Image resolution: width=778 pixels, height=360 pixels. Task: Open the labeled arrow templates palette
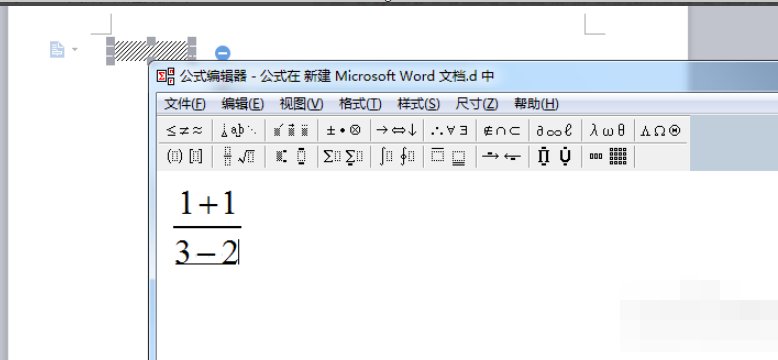(502, 157)
